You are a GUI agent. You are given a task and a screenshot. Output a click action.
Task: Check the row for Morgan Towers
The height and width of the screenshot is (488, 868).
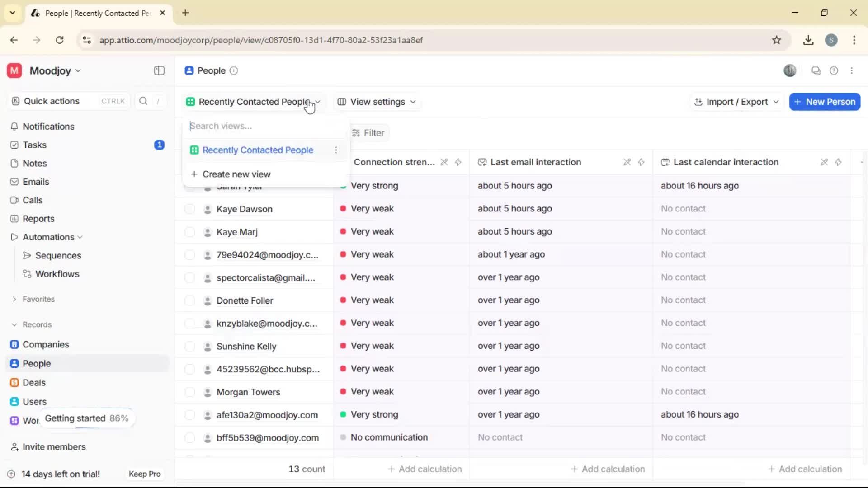point(189,392)
